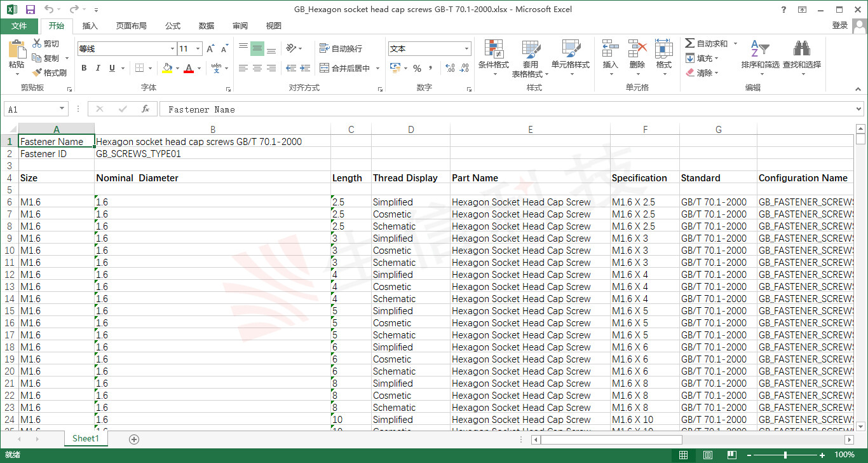Viewport: 868px width, 463px height.
Task: Apply the yellow fill color bucket
Action: click(167, 68)
